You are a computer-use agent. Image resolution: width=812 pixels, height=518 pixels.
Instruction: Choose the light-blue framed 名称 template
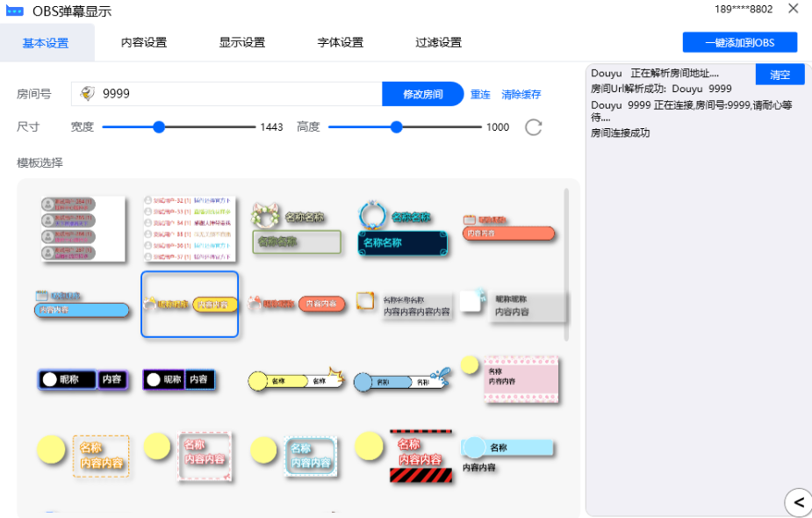click(293, 456)
